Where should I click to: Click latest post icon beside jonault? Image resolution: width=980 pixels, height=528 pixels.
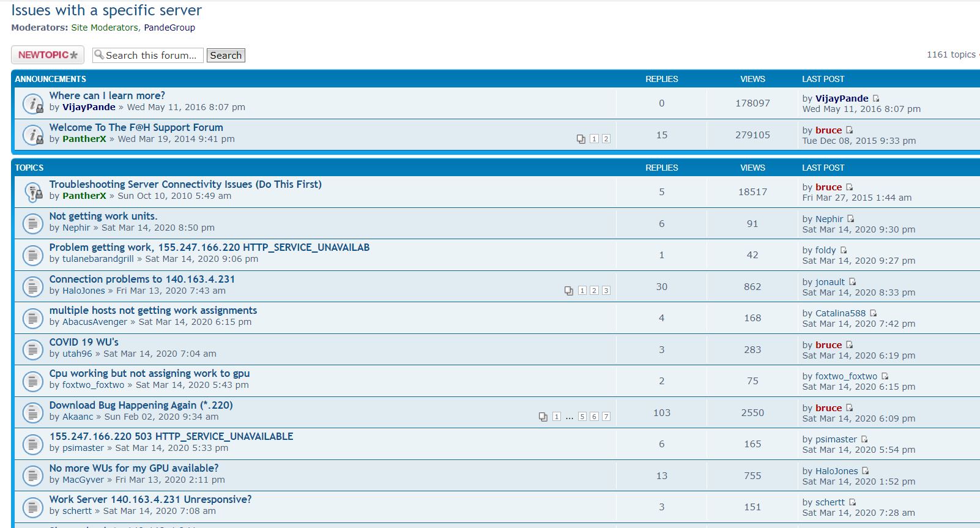(852, 282)
